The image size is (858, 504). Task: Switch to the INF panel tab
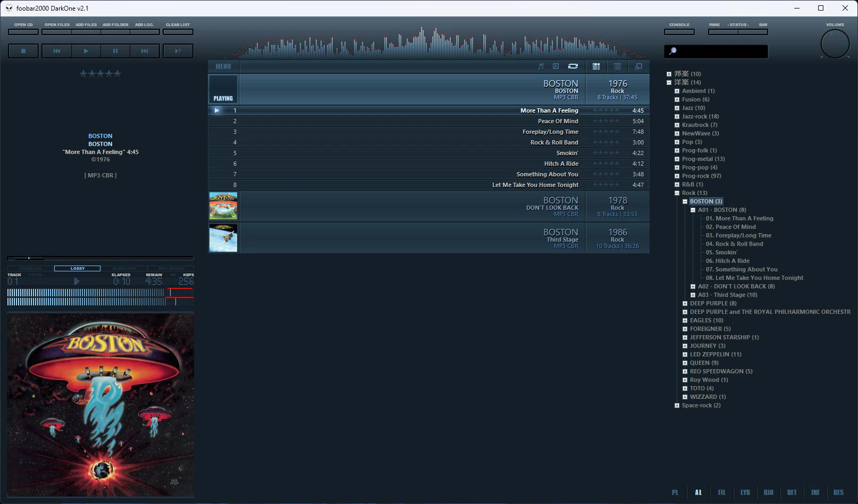click(815, 492)
